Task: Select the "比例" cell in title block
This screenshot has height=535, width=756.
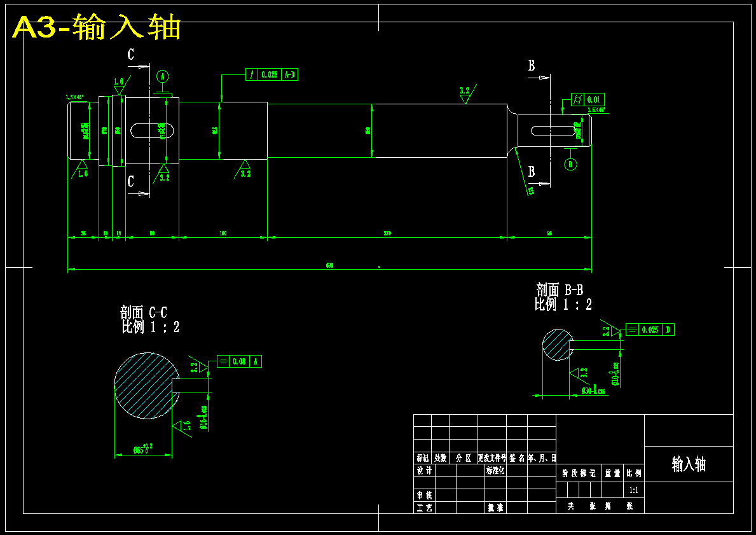Action: tap(634, 473)
